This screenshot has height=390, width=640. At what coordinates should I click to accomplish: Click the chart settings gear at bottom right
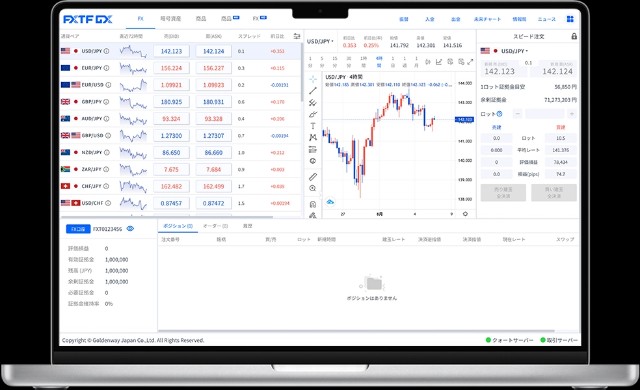click(465, 213)
